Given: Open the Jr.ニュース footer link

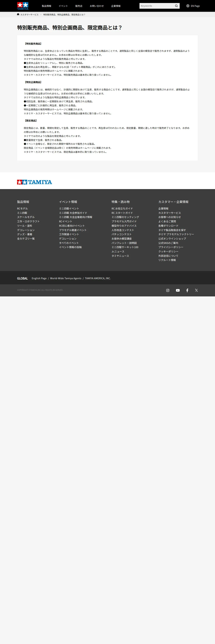Looking at the screenshot, I should coord(118,251).
